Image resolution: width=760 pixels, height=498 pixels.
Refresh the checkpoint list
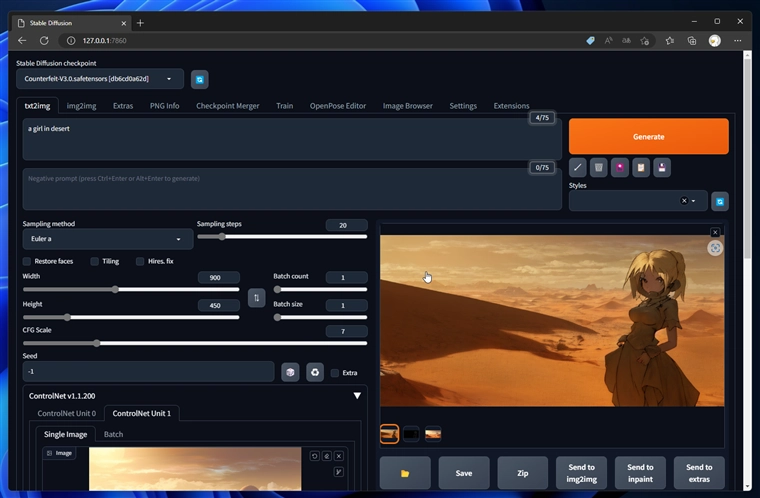pyautogui.click(x=200, y=79)
